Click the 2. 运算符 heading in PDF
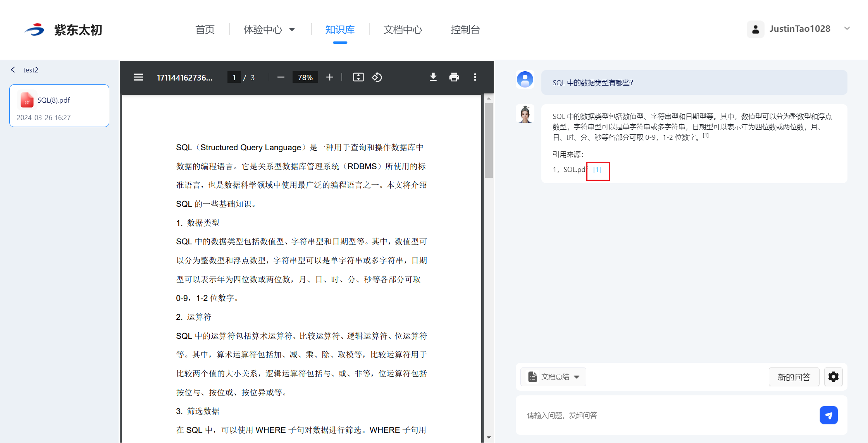Viewport: 868px width, 443px height. click(x=194, y=317)
